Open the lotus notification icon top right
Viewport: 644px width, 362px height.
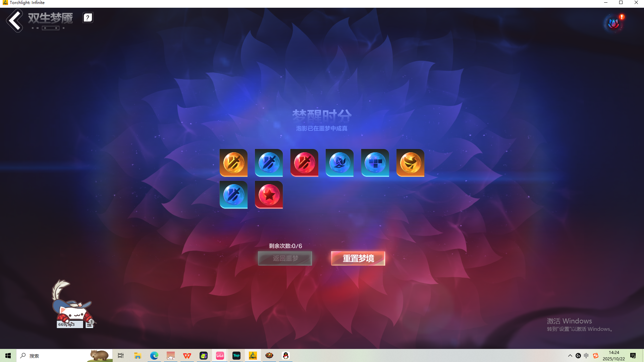click(x=613, y=23)
